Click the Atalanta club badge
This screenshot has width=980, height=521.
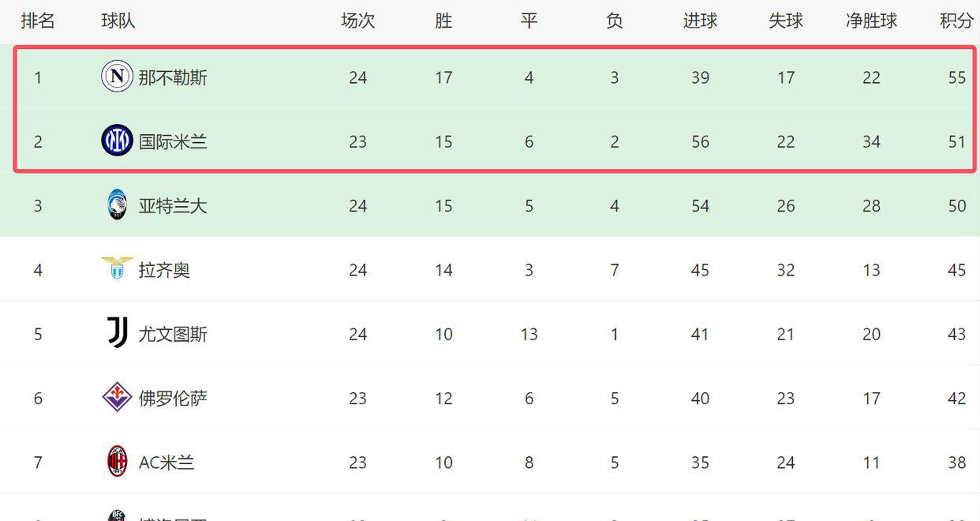[117, 205]
